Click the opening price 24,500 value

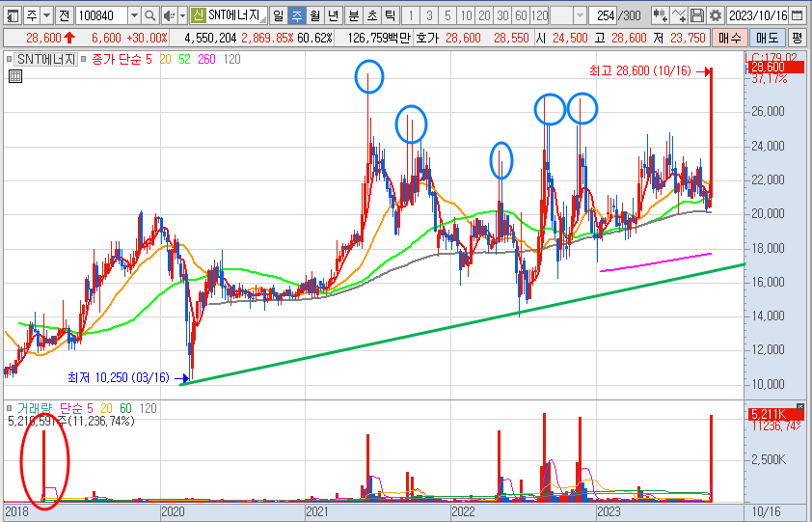[x=570, y=38]
